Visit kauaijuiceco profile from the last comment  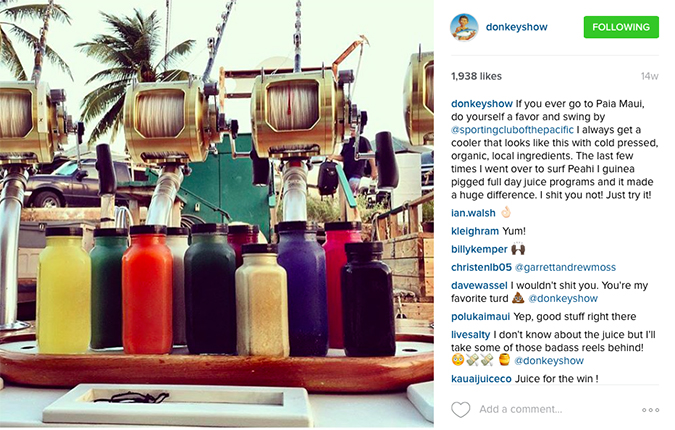[481, 379]
